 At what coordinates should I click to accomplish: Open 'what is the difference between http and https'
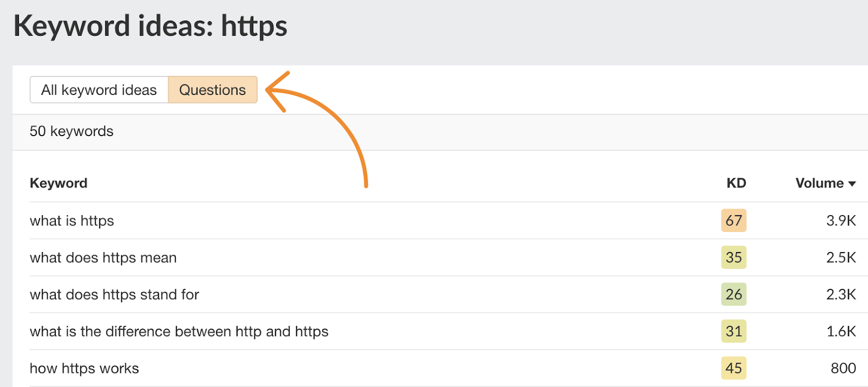[179, 331]
